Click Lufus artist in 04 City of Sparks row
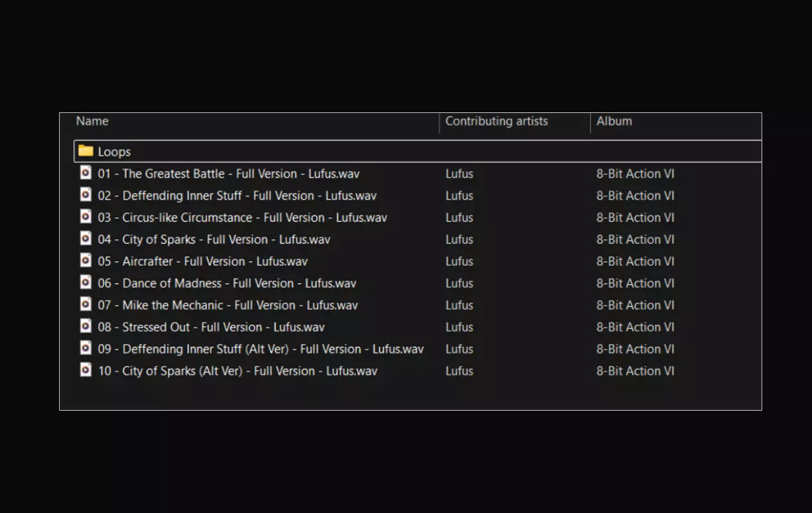The height and width of the screenshot is (513, 812). 459,239
